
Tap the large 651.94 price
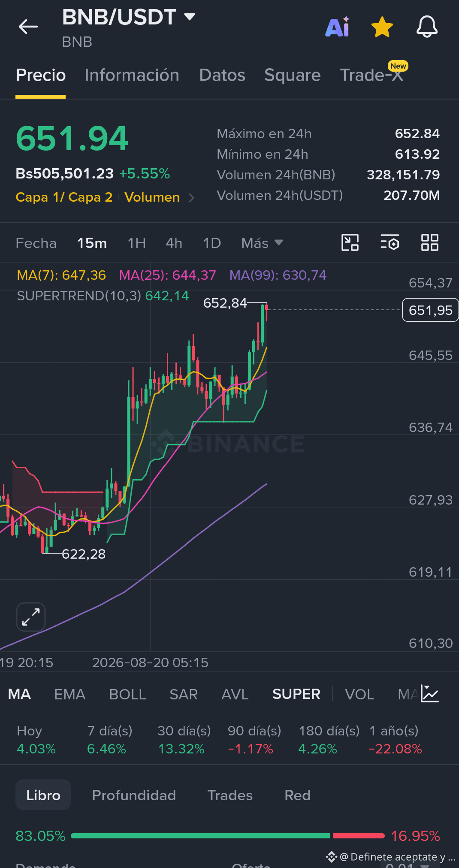[x=72, y=139]
